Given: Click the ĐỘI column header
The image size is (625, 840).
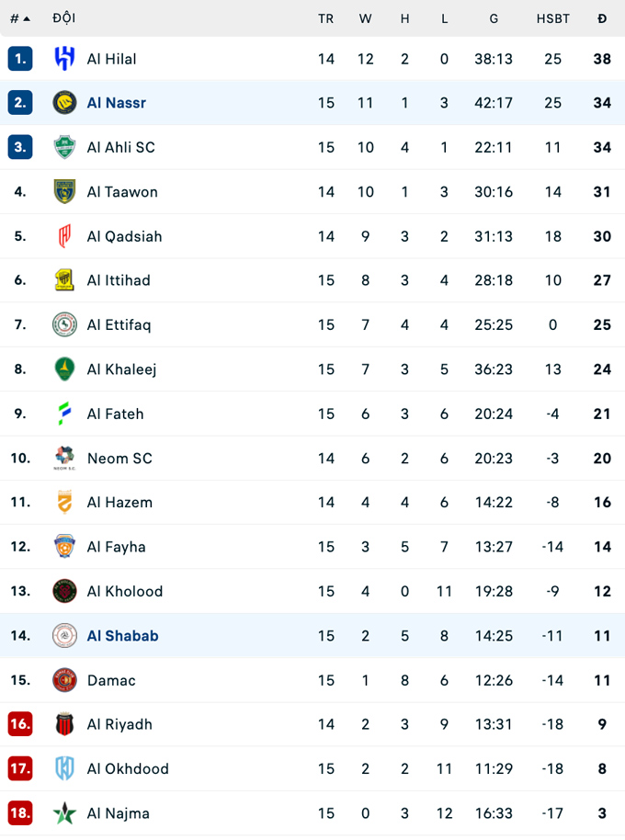Looking at the screenshot, I should (x=64, y=18).
